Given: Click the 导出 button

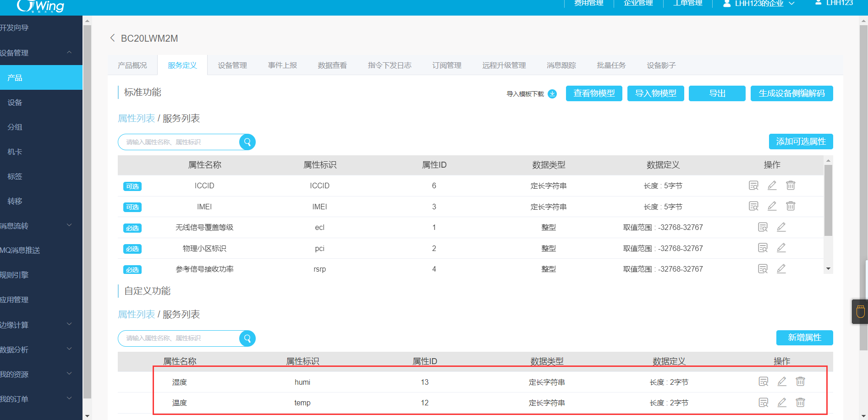Looking at the screenshot, I should (717, 93).
